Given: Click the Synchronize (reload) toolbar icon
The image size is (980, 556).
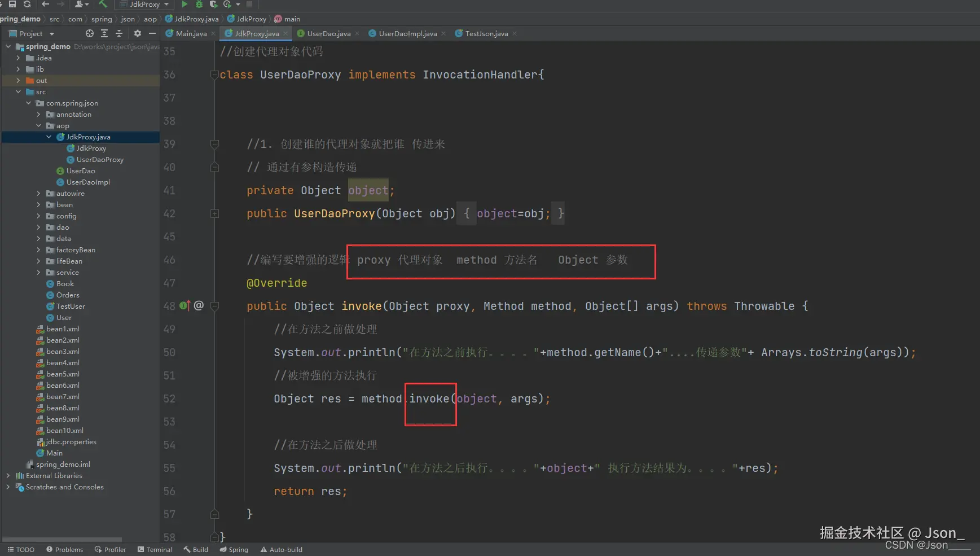Looking at the screenshot, I should coord(27,4).
